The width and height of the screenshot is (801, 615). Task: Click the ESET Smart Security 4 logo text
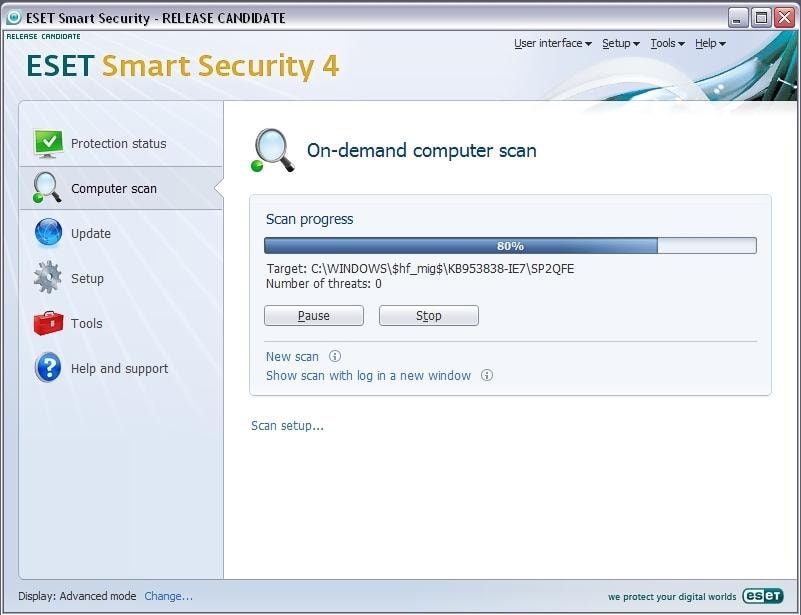[x=182, y=66]
